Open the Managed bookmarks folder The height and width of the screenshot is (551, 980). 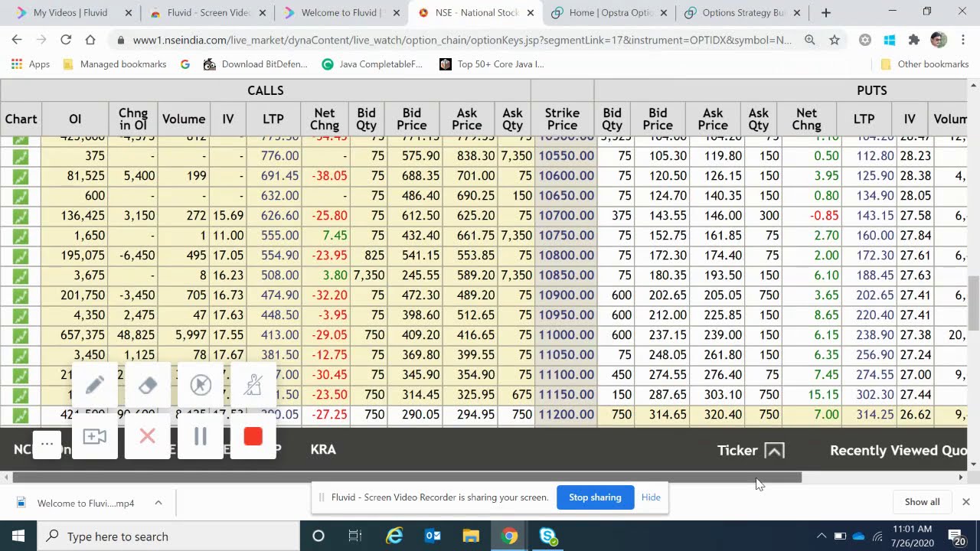[x=114, y=64]
